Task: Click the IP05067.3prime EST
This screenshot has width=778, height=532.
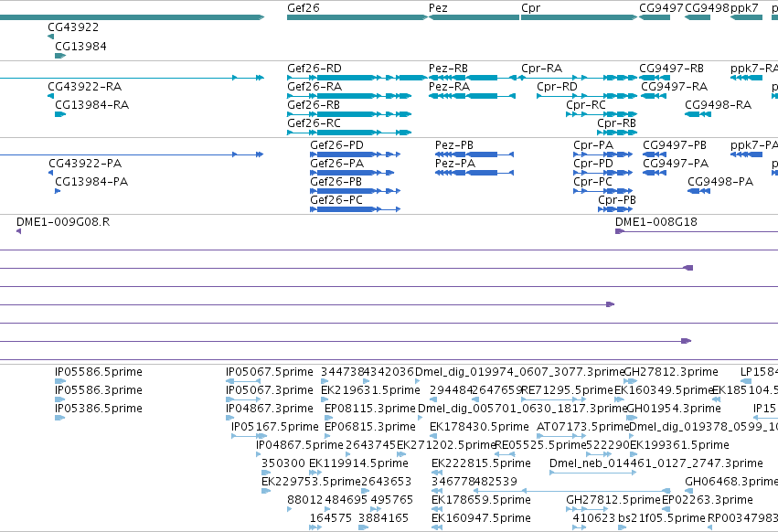Action: click(x=243, y=399)
